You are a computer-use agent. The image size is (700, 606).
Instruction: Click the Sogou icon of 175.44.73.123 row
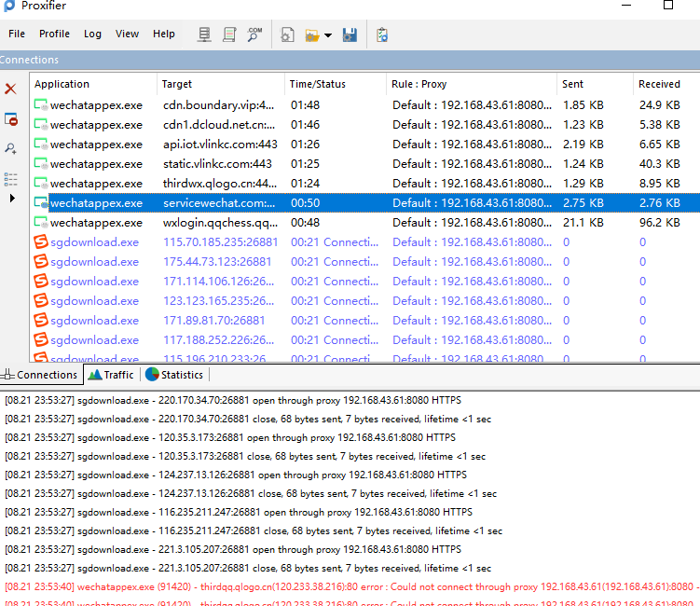41,261
